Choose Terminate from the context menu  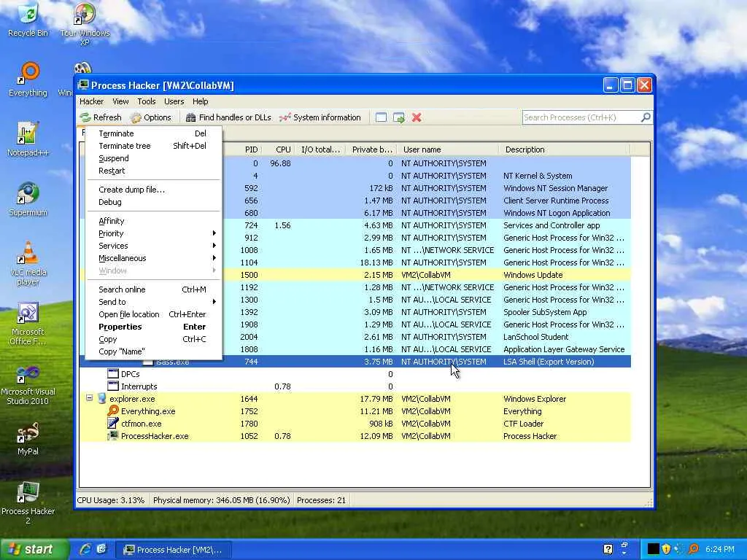pos(153,133)
